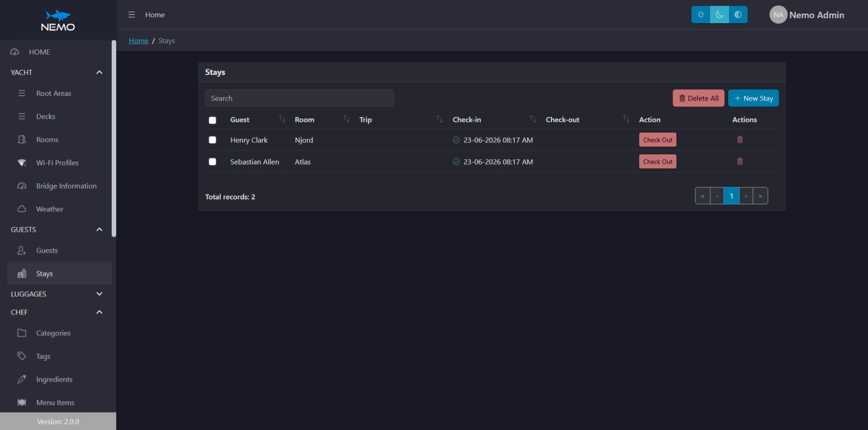The height and width of the screenshot is (430, 868).
Task: Click the Tags label icon
Action: click(22, 356)
